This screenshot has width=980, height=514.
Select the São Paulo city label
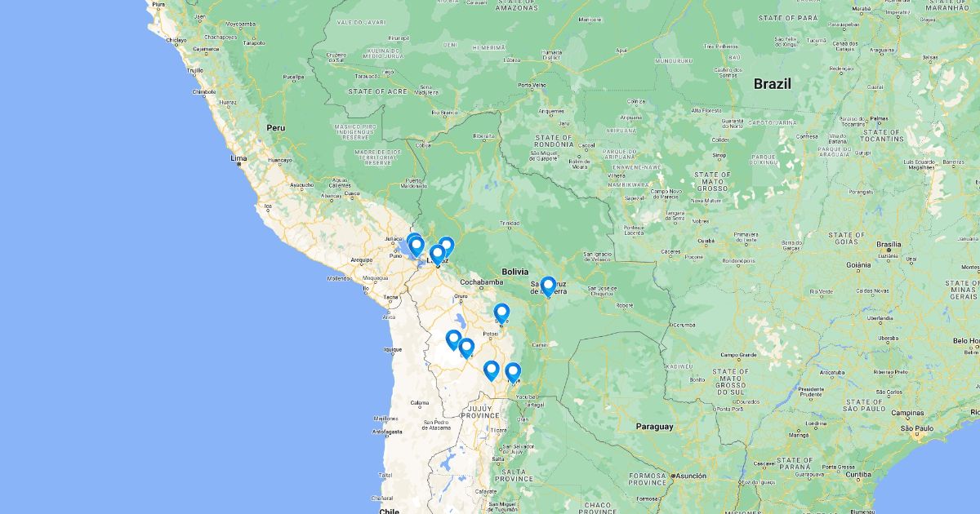917,428
